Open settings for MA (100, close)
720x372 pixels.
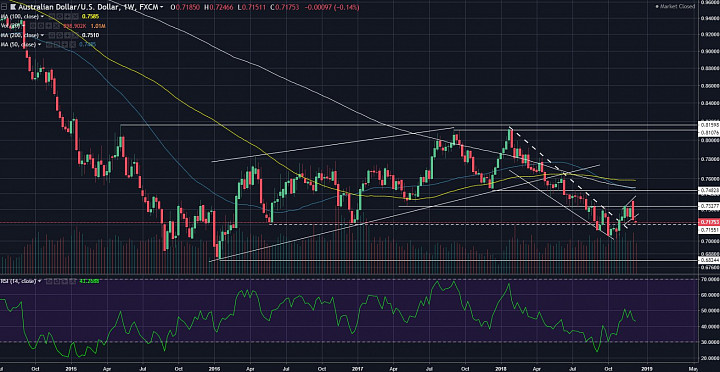(60, 17)
